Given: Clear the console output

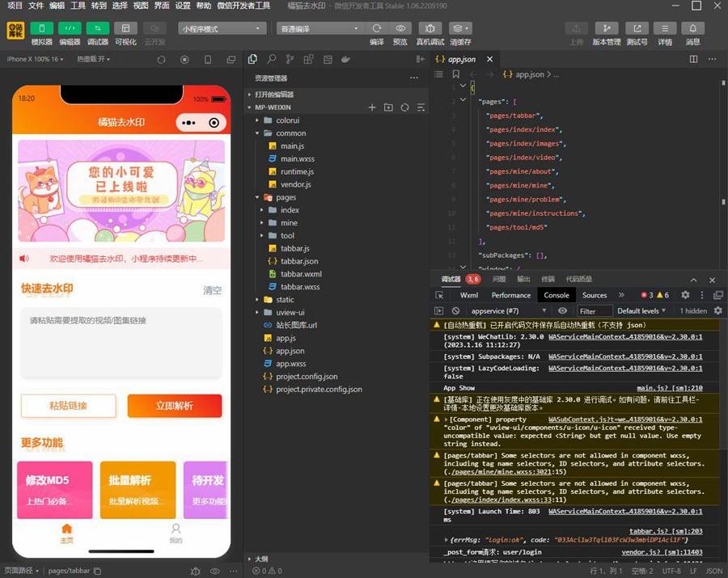Looking at the screenshot, I should pyautogui.click(x=455, y=310).
